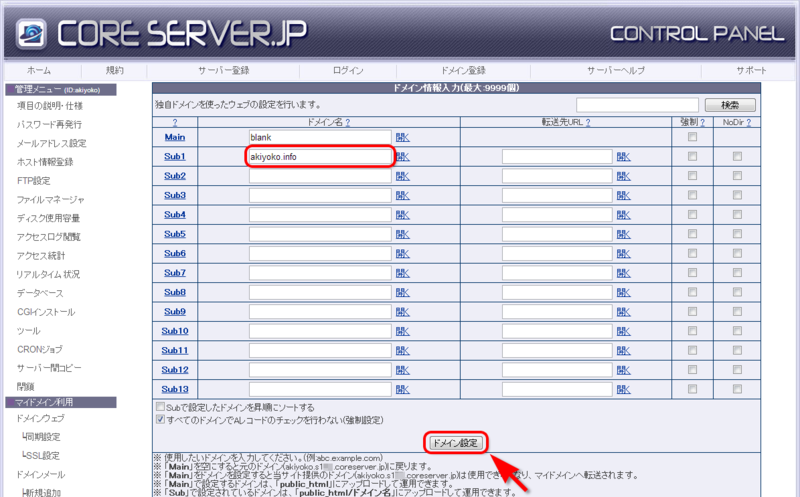Open the help ? next to NoDir
Screen dimensions: 800x497
(748, 122)
